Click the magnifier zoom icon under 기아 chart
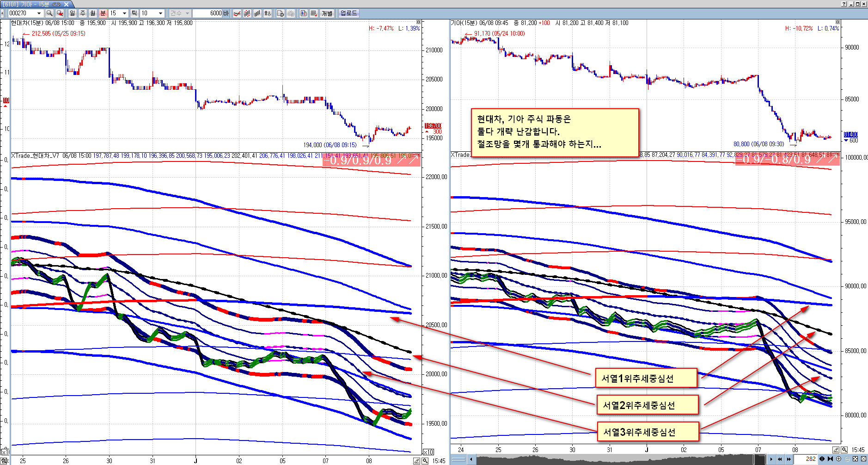Screen dimensions: 868x465 [x=844, y=450]
